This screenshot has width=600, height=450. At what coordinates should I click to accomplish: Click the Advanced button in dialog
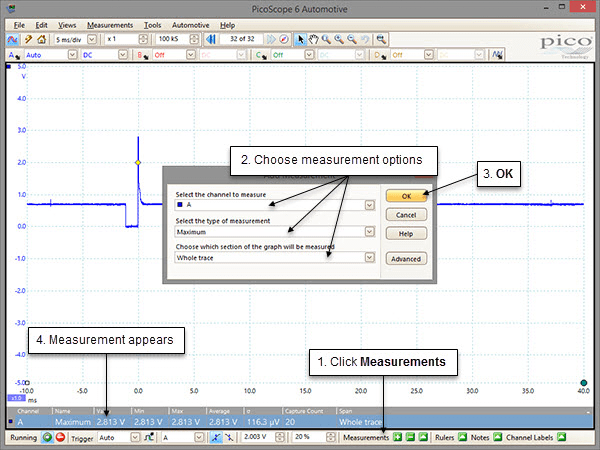406,259
